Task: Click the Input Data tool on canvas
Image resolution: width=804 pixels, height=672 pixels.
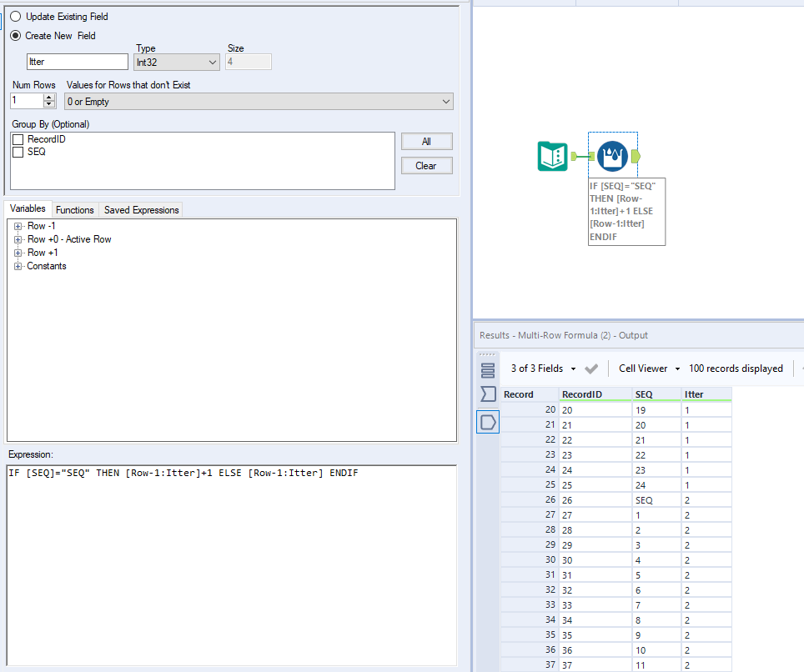Action: click(x=553, y=156)
